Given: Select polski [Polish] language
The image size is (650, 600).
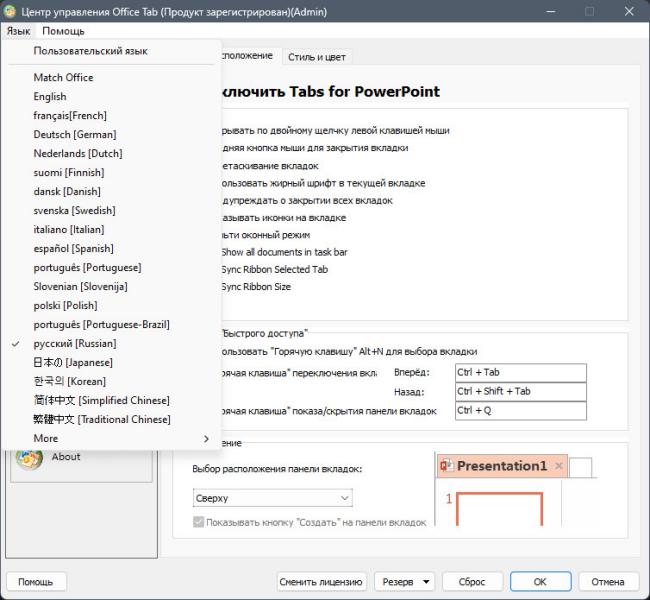Looking at the screenshot, I should 111,306.
